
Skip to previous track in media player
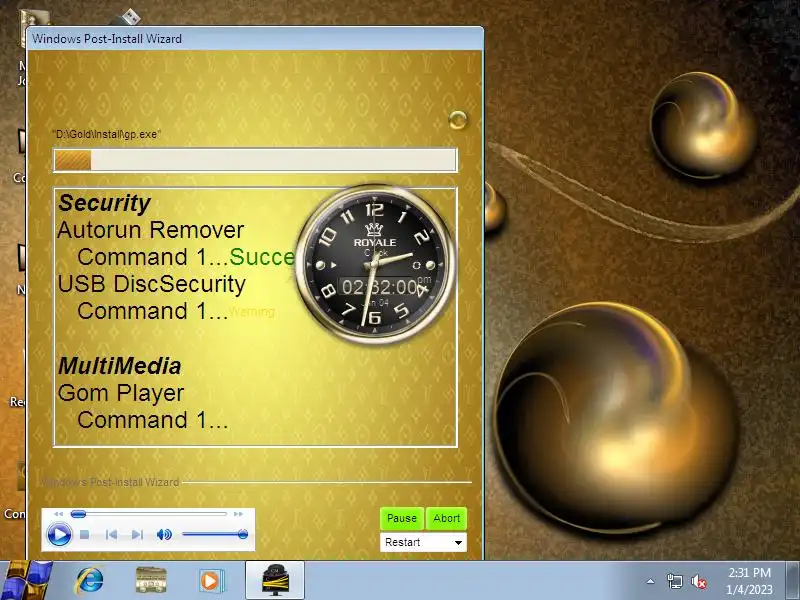[x=111, y=535]
